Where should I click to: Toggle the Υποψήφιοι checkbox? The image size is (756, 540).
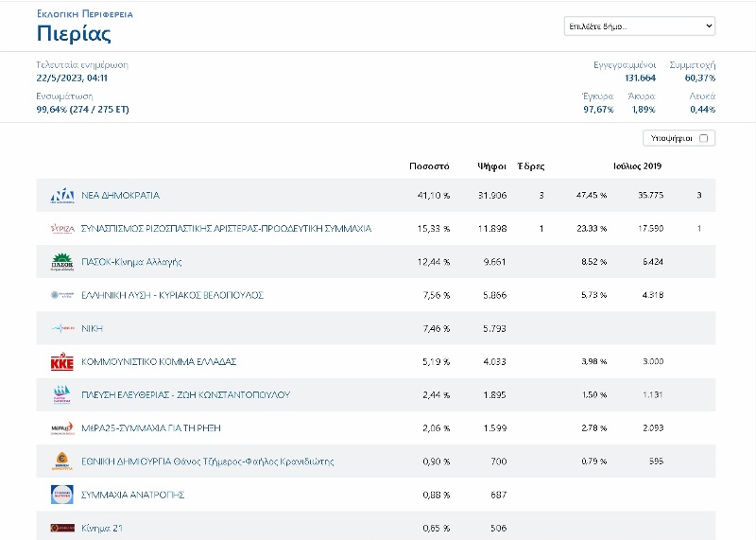click(703, 138)
